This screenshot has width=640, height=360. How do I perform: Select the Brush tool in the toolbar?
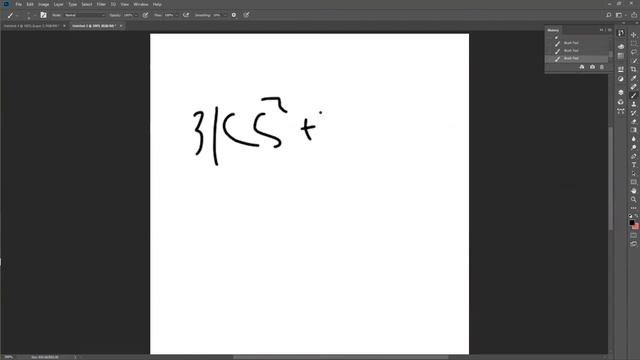click(633, 95)
